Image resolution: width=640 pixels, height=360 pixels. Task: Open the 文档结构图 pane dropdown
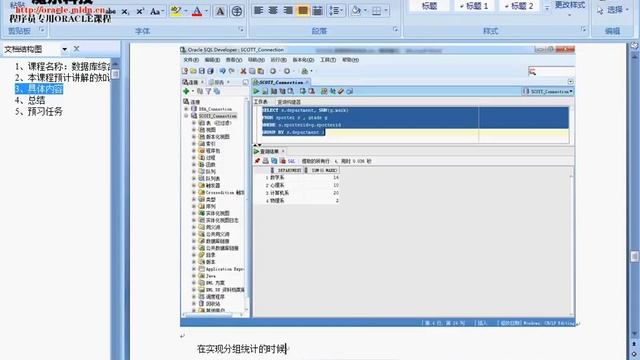click(64, 49)
